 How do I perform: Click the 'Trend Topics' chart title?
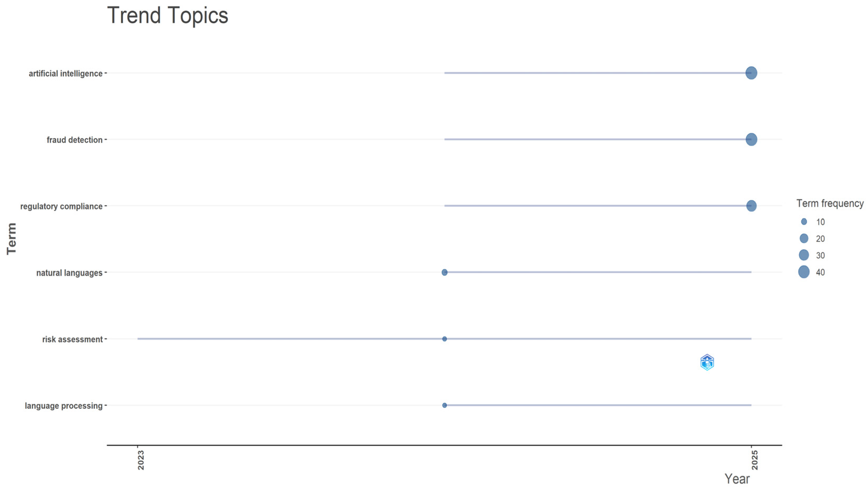click(x=168, y=16)
